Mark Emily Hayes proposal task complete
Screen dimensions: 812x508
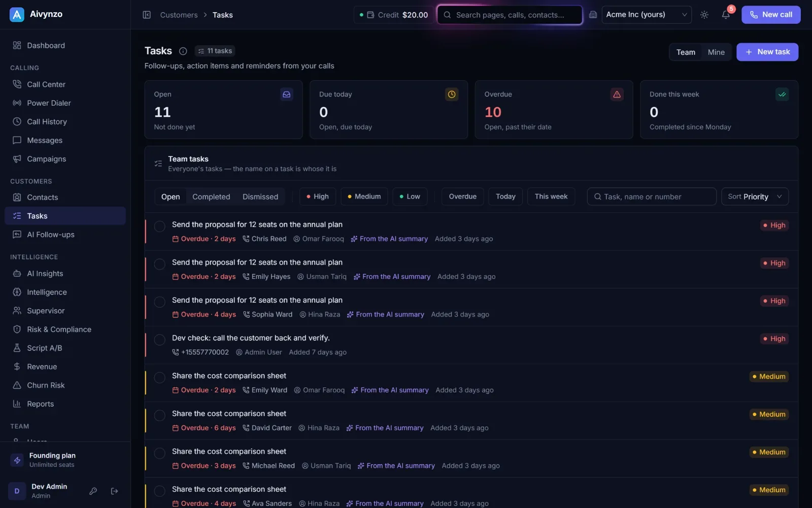(159, 264)
